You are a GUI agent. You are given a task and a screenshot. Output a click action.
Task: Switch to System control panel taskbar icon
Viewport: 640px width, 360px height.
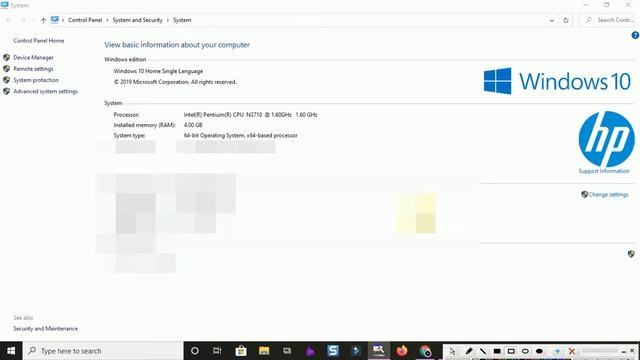379,351
